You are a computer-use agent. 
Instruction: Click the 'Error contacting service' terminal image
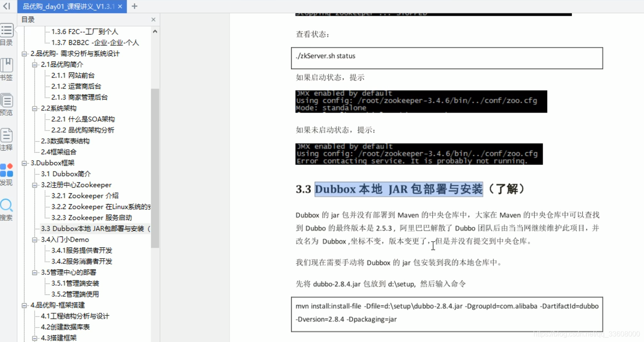point(419,154)
